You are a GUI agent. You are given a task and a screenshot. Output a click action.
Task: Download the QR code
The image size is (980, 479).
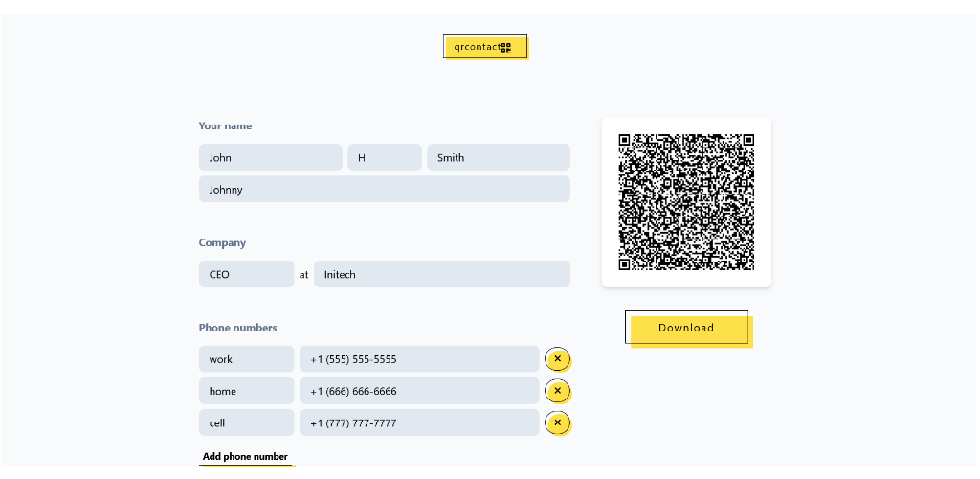pos(688,329)
